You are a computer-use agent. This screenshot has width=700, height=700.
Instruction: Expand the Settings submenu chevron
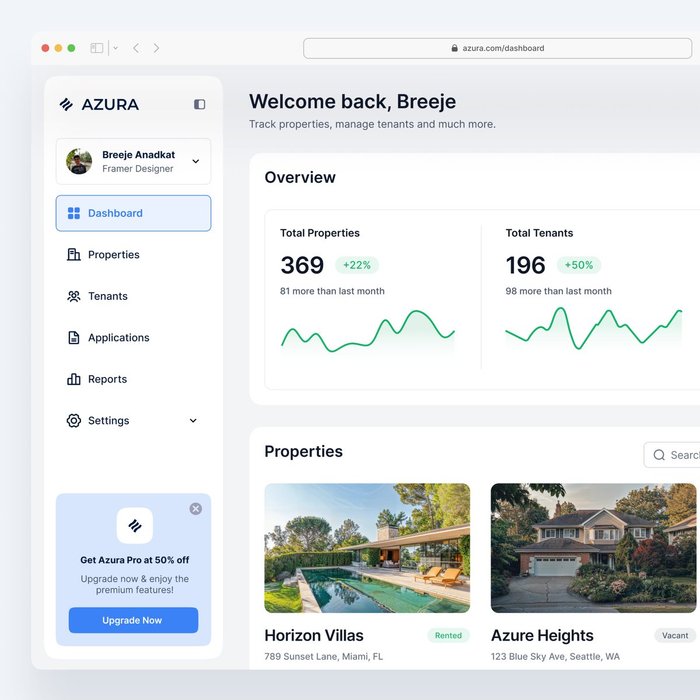[x=193, y=421]
